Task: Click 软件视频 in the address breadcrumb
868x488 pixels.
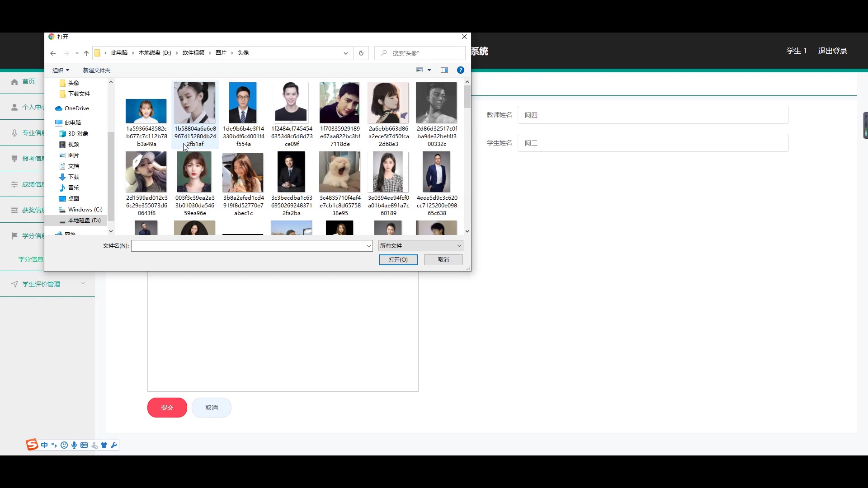Action: (193, 53)
